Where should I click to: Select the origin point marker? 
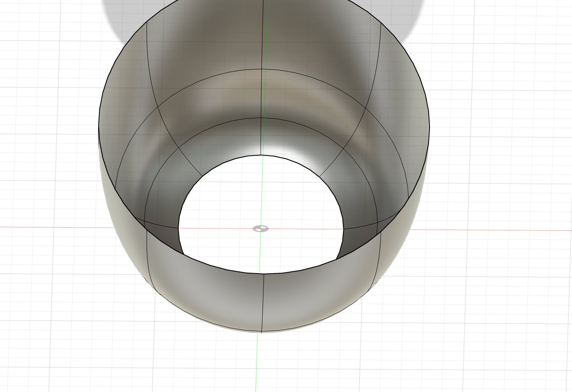point(261,228)
